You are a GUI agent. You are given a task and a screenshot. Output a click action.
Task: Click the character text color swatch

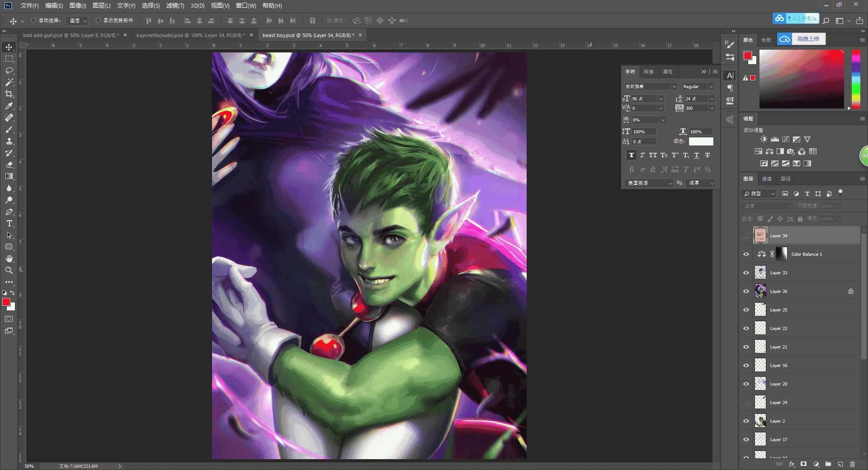tap(701, 141)
